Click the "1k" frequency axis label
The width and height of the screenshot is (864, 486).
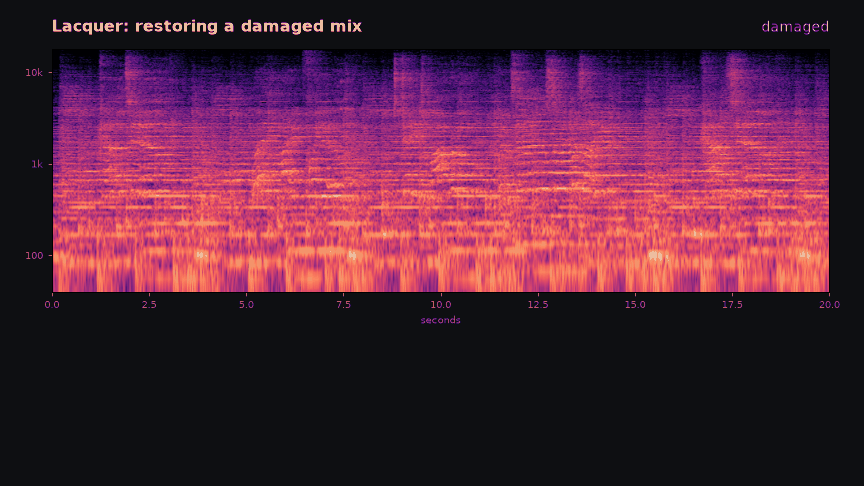pos(37,164)
